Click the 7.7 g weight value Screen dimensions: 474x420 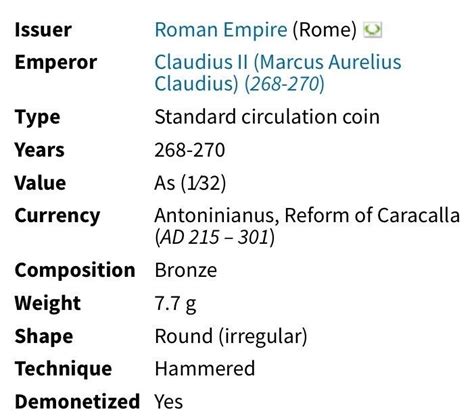(x=175, y=304)
